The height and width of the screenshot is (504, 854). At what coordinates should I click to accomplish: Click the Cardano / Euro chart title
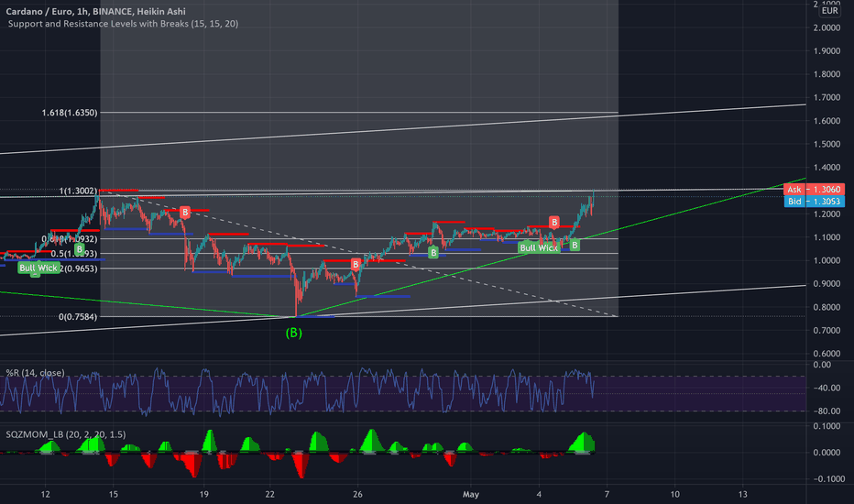[x=95, y=11]
